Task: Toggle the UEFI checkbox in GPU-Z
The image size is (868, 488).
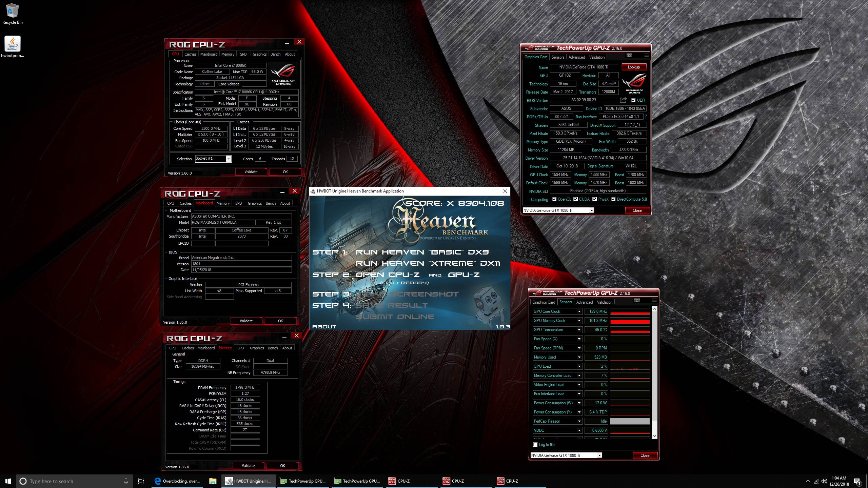Action: 633,100
